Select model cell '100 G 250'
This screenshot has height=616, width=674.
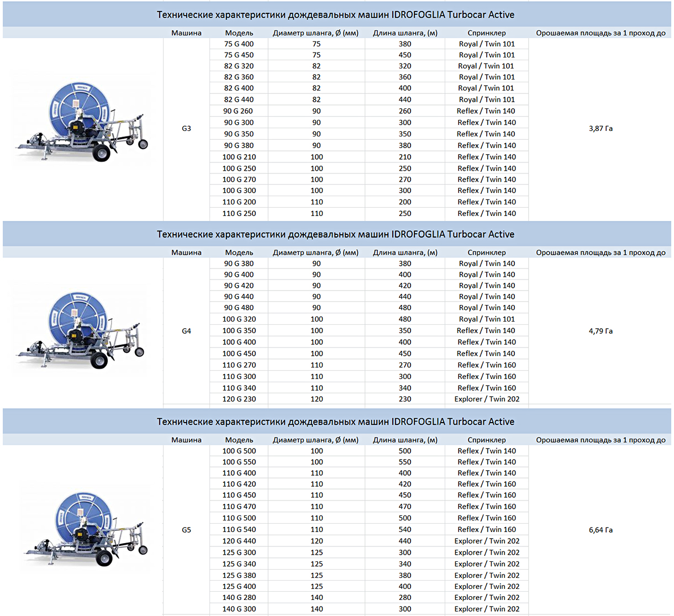(239, 169)
